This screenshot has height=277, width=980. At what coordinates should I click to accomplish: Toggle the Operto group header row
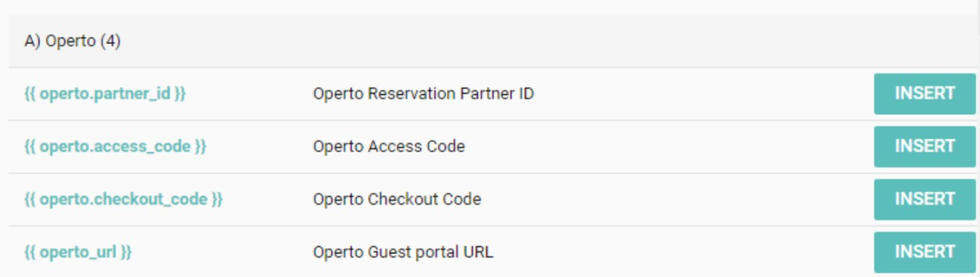(73, 41)
